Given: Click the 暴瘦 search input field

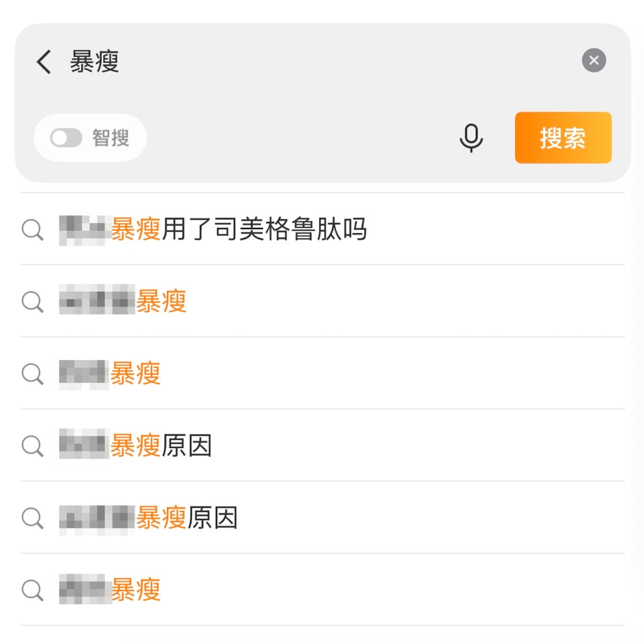Looking at the screenshot, I should coord(298,61).
